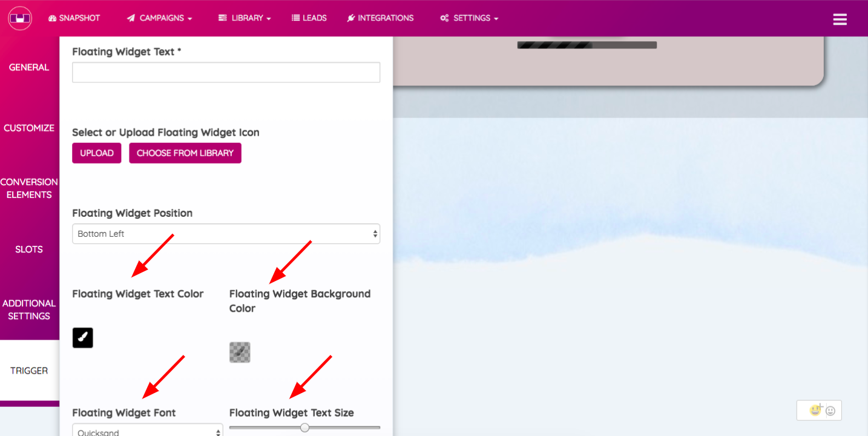The image size is (868, 436).
Task: Expand the Campaigns menu
Action: [x=159, y=18]
